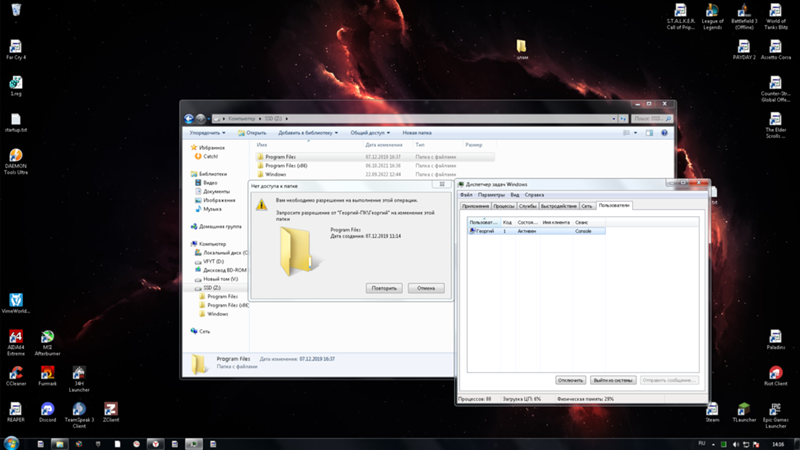This screenshot has width=800, height=450.
Task: Click the Explorer help question-mark icon
Action: pos(664,133)
